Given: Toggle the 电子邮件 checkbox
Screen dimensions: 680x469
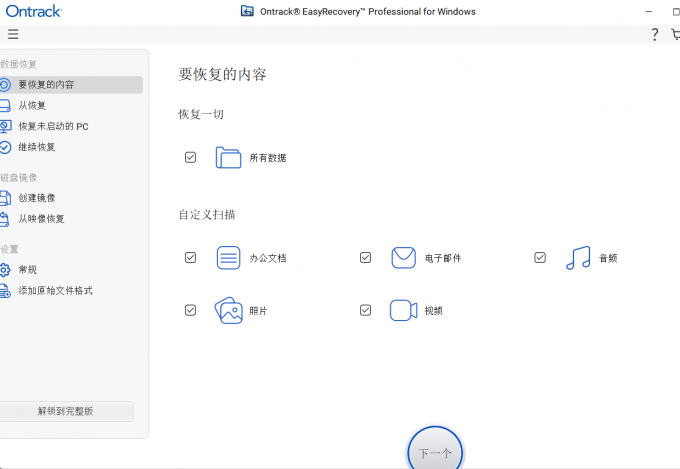Looking at the screenshot, I should (x=366, y=258).
